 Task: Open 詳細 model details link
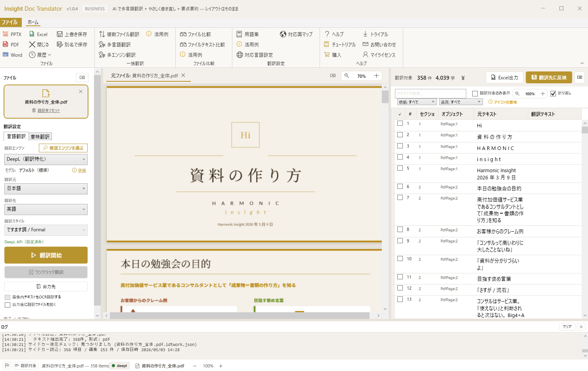point(82,171)
